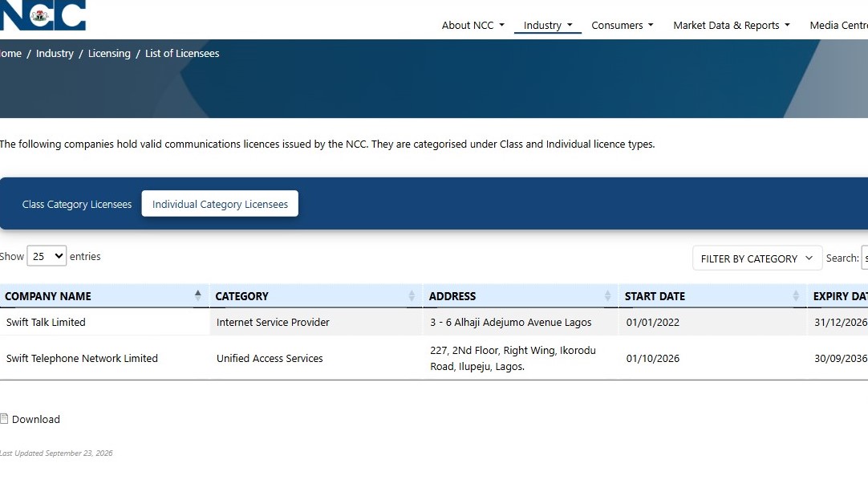Open the Licensing breadcrumb link
The height and width of the screenshot is (484, 868).
point(109,54)
